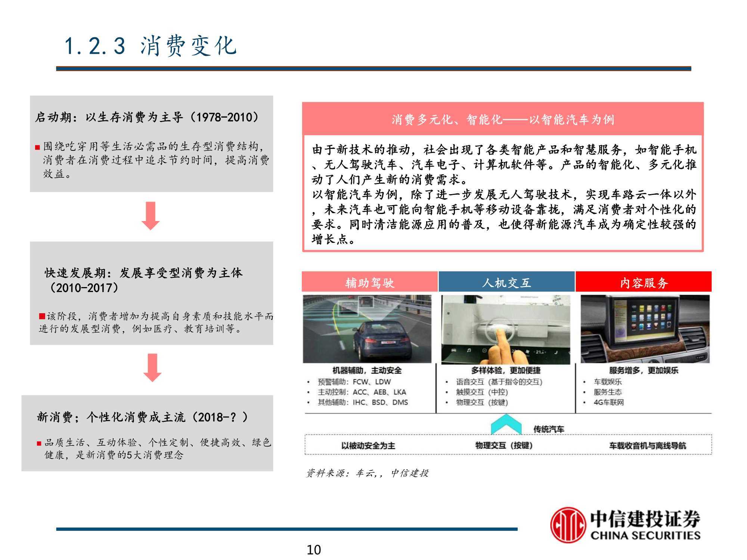Click the bullet 服务生态
747x560 pixels.
point(608,392)
